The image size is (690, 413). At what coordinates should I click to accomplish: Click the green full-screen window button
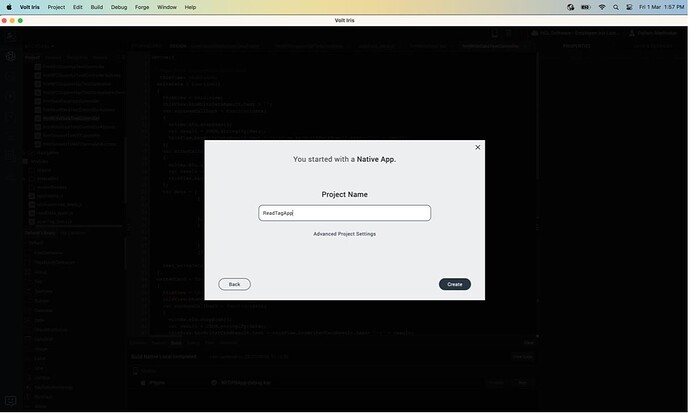(x=20, y=21)
